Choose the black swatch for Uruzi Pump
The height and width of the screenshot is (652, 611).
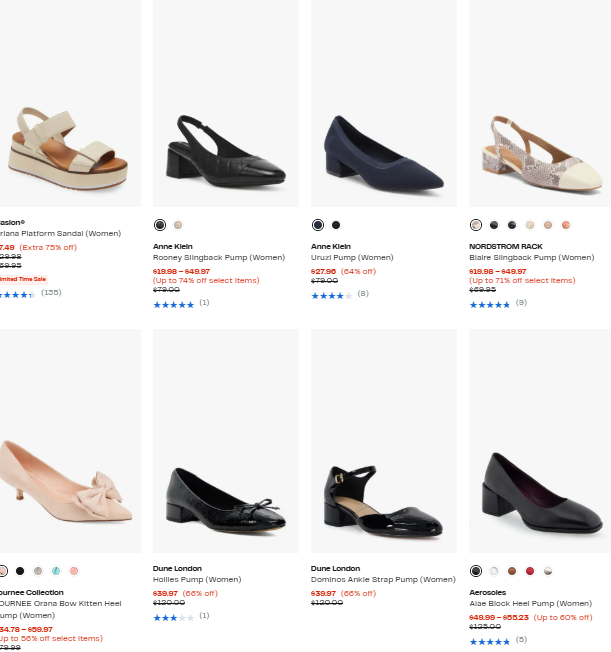[336, 225]
